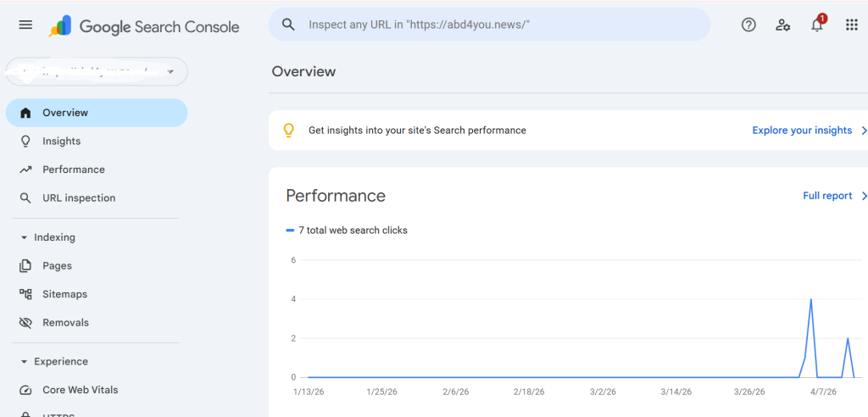Click the search magnifier icon in URL bar
Image resolution: width=868 pixels, height=417 pixels.
(288, 25)
